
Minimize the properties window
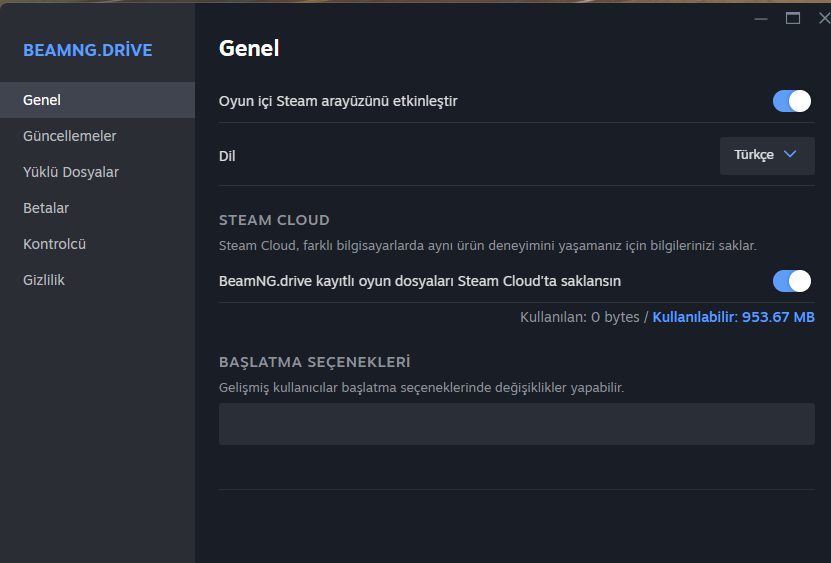click(762, 18)
